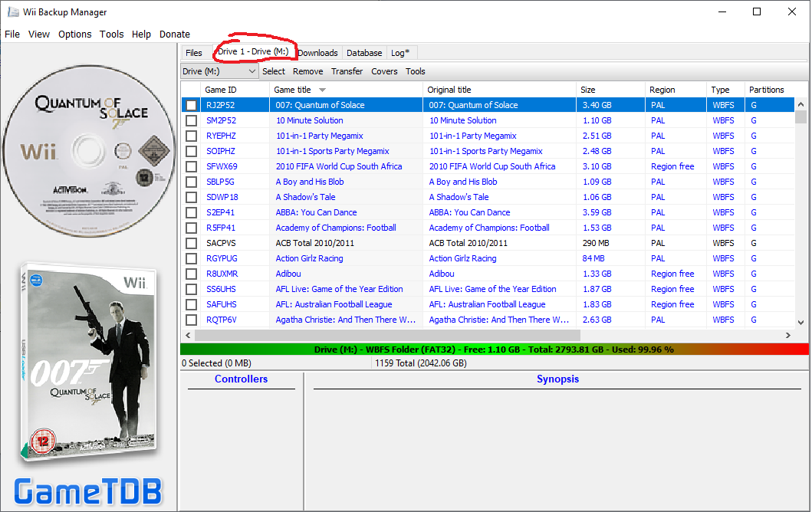Open the Tools menu in menu bar
Image resolution: width=812 pixels, height=512 pixels.
(x=111, y=34)
